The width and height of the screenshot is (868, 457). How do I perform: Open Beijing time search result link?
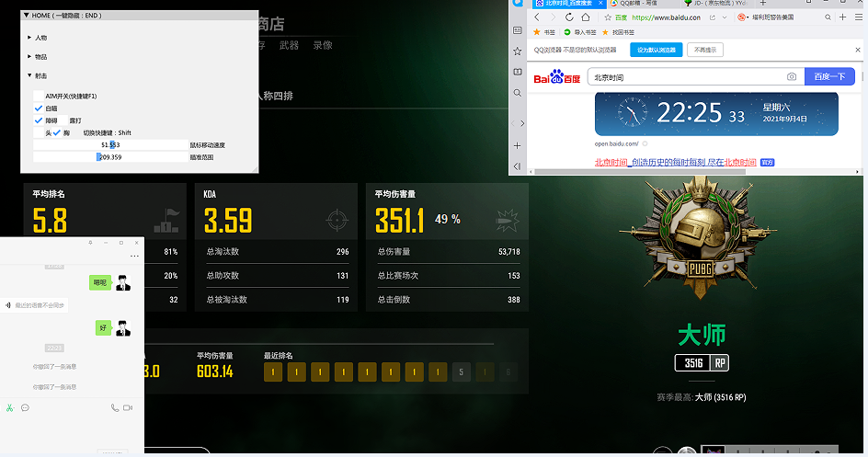(x=675, y=162)
